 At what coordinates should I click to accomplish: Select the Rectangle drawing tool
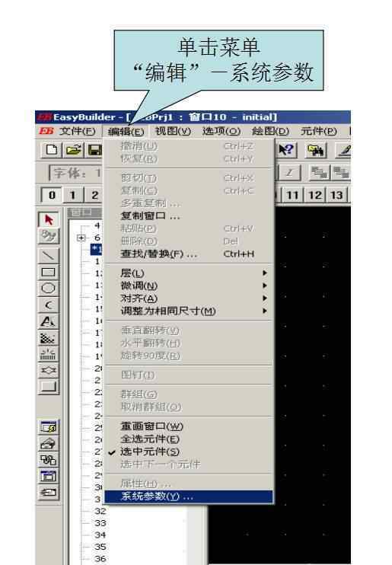(49, 272)
